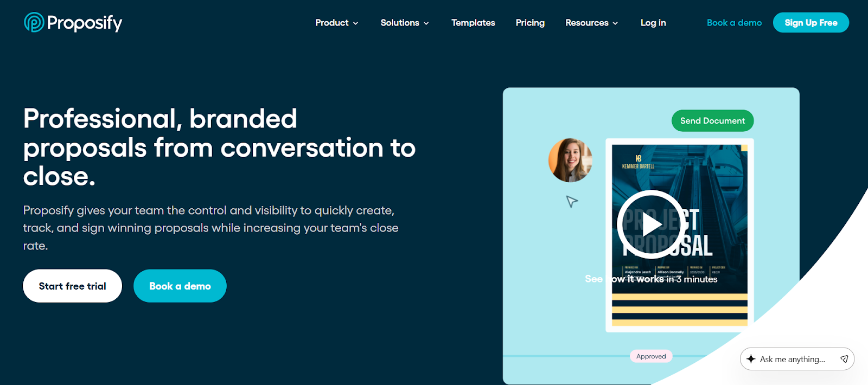
Task: Click the Proposify logo
Action: coord(73,23)
